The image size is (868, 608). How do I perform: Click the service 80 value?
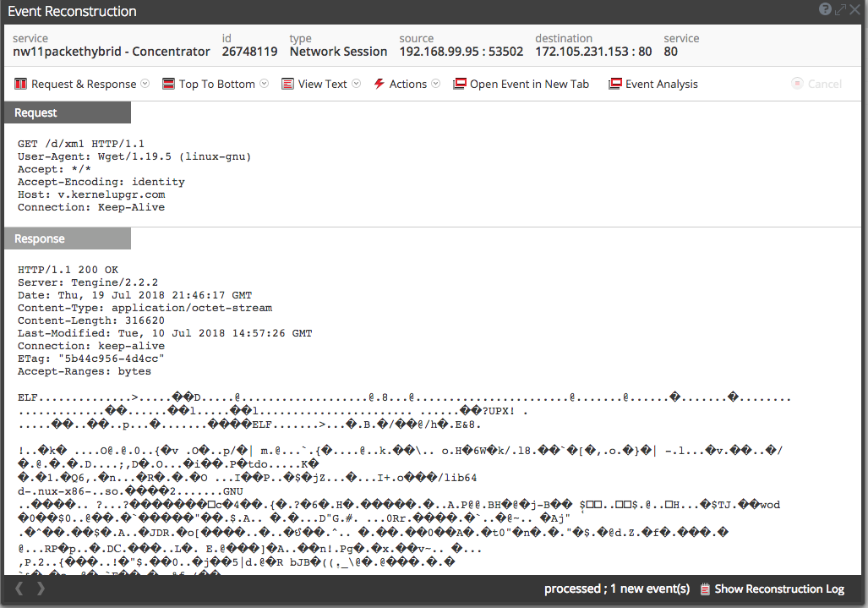coord(671,52)
